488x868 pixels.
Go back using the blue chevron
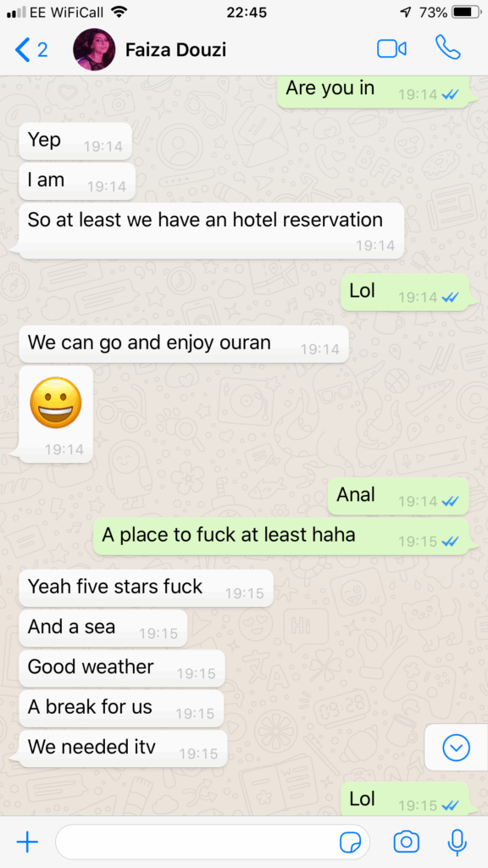pyautogui.click(x=22, y=50)
